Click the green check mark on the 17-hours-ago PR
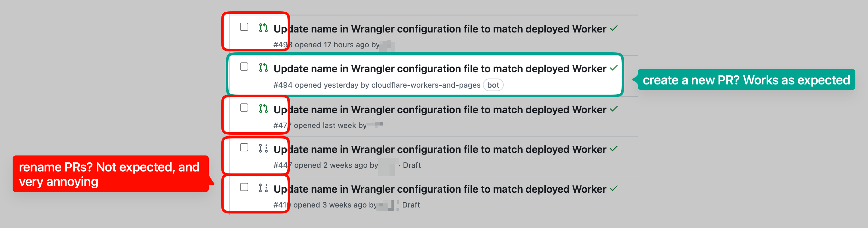The height and width of the screenshot is (228, 868). pyautogui.click(x=613, y=28)
